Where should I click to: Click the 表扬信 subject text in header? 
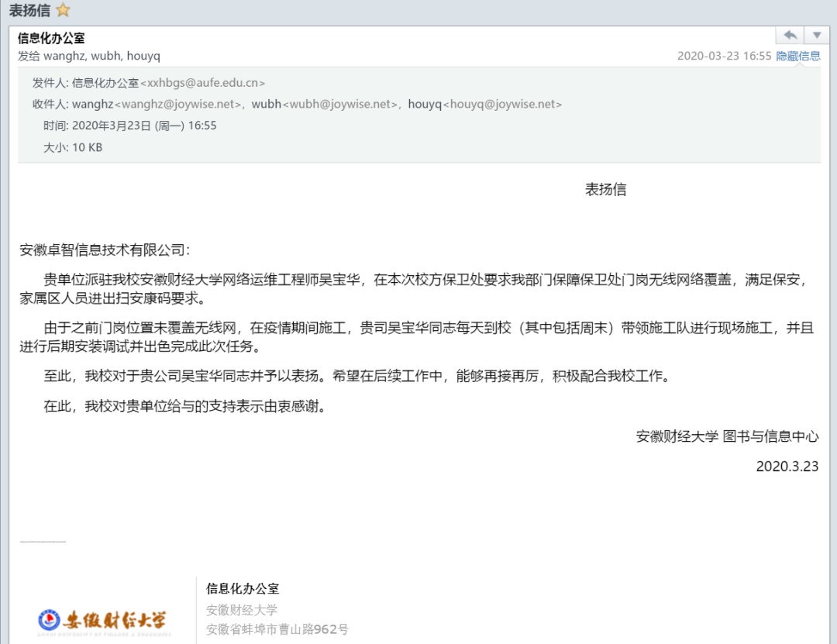[29, 10]
